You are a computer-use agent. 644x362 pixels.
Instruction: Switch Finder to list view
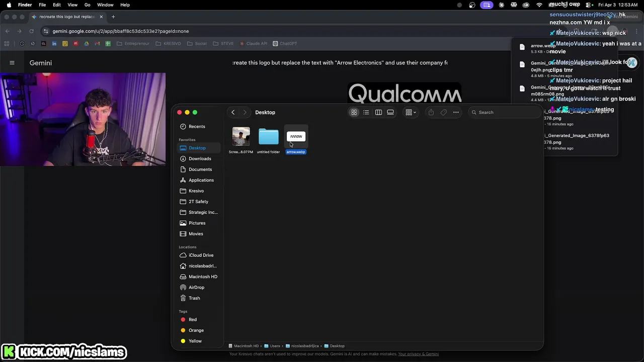click(366, 112)
